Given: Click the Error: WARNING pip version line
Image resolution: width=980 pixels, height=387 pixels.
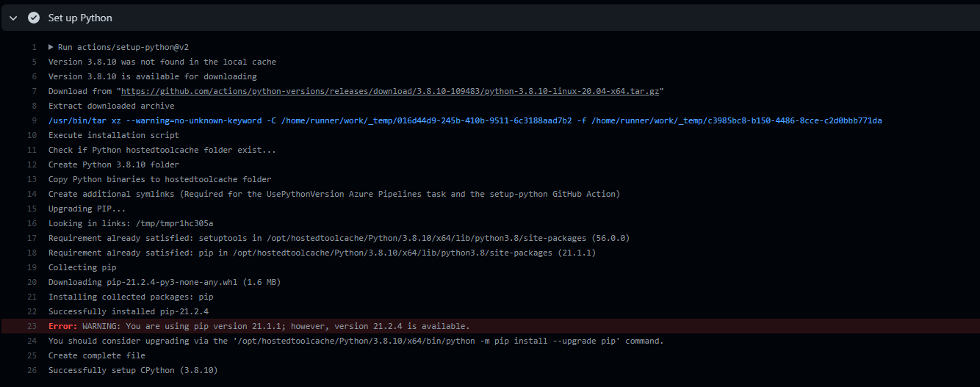Looking at the screenshot, I should point(490,326).
